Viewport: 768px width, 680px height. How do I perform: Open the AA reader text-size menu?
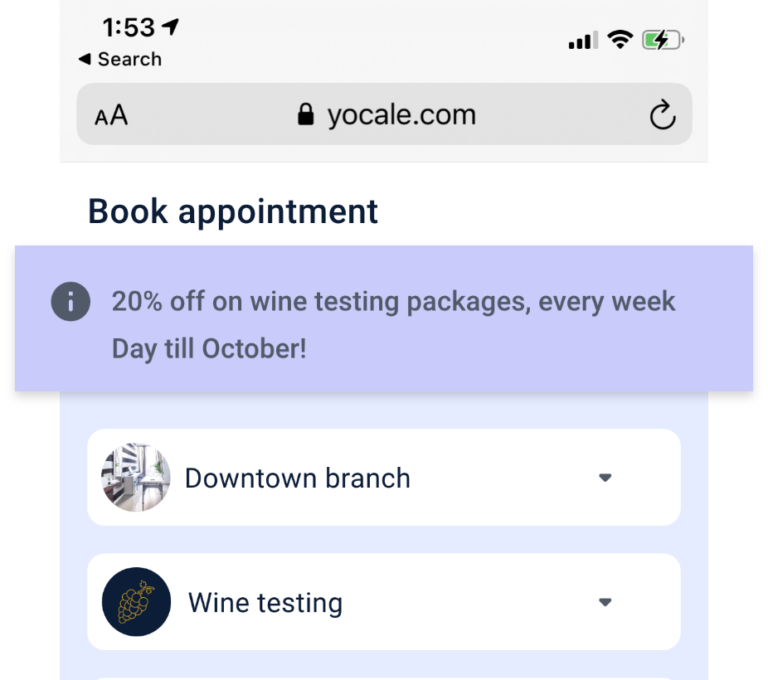click(111, 116)
